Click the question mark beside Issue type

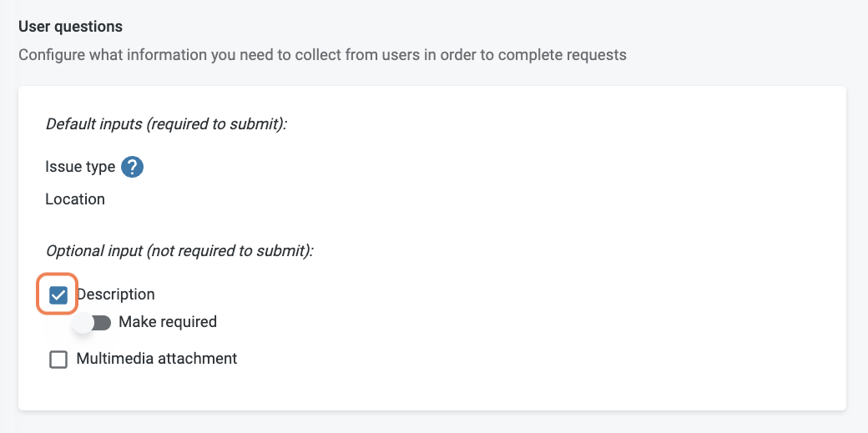click(132, 167)
